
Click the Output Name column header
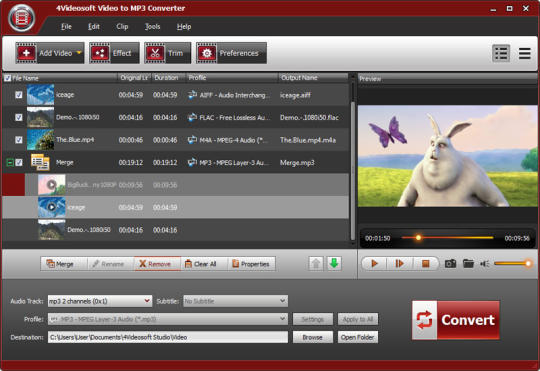click(x=313, y=78)
